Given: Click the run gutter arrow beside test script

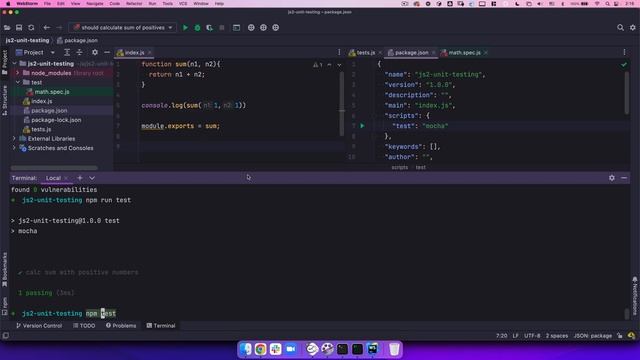Looking at the screenshot, I should tap(362, 126).
